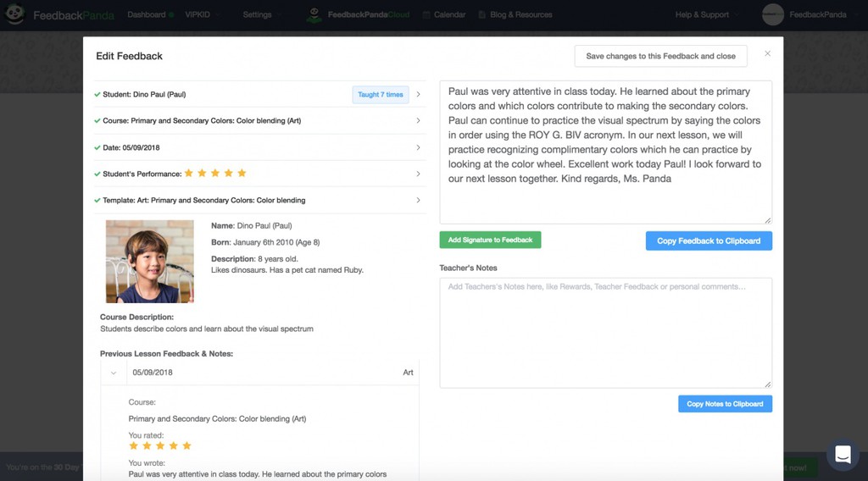Open the Intercom chat bubble icon
Viewport: 868px width, 481px height.
tap(843, 455)
